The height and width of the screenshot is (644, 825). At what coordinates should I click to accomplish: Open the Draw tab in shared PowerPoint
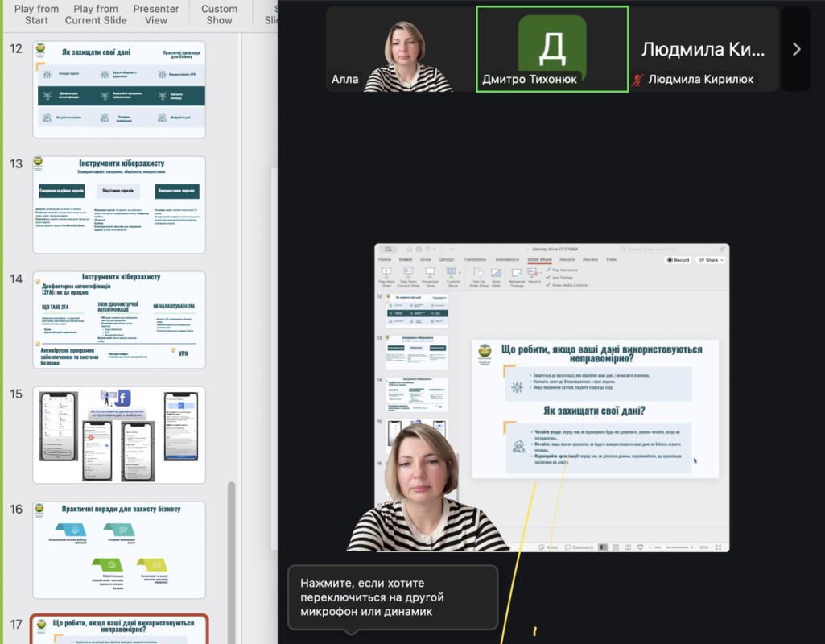coord(426,259)
